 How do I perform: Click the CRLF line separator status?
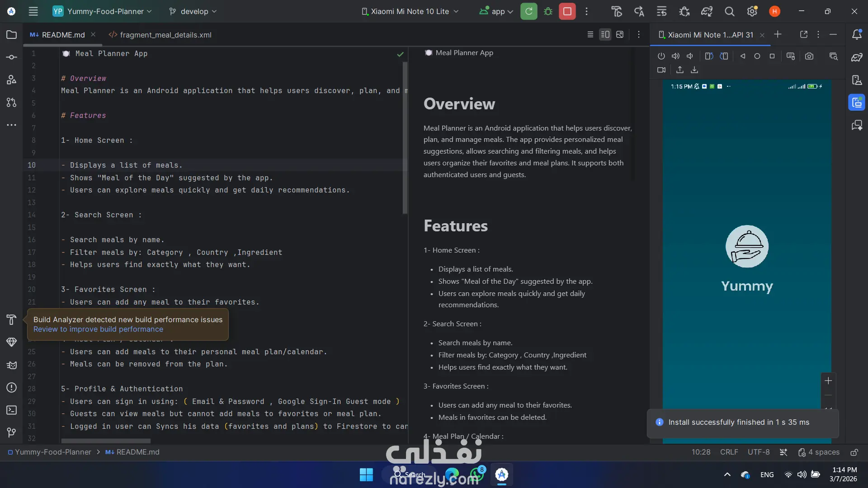point(729,452)
